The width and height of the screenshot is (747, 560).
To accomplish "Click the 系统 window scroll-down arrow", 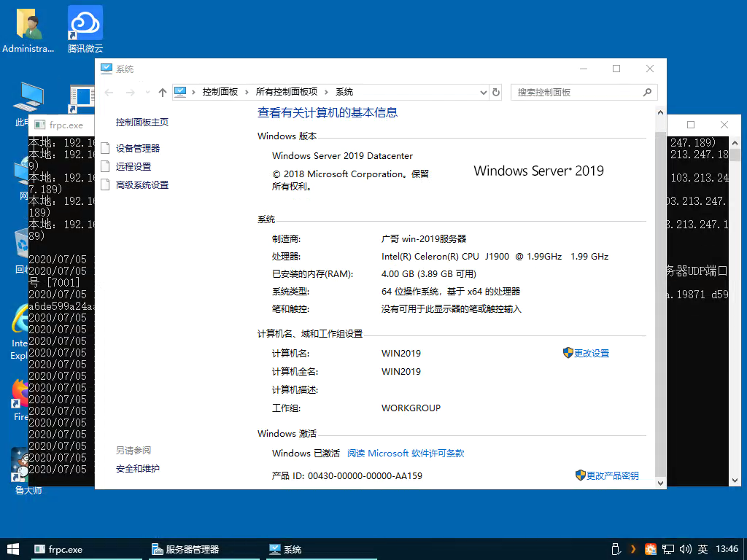I will [660, 483].
